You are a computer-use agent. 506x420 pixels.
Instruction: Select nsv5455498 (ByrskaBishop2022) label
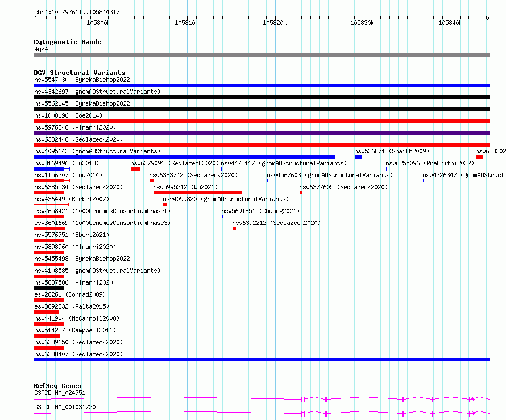[x=84, y=259]
